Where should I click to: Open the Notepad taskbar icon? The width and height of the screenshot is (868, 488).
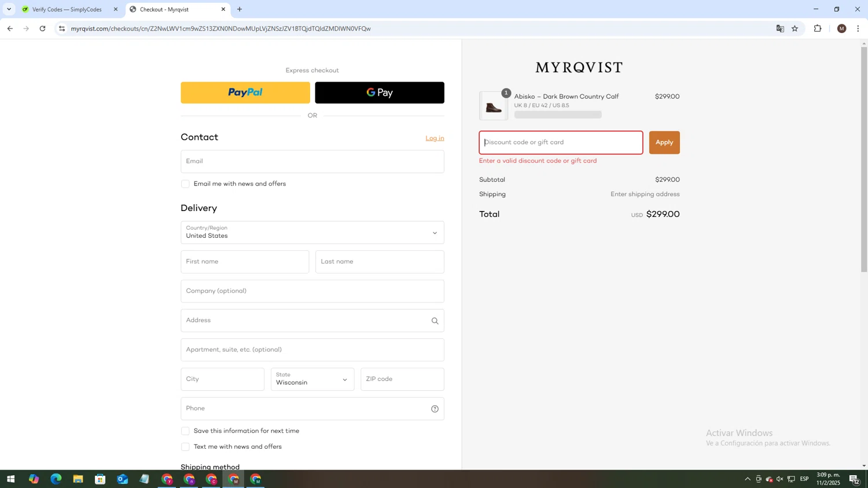145,479
